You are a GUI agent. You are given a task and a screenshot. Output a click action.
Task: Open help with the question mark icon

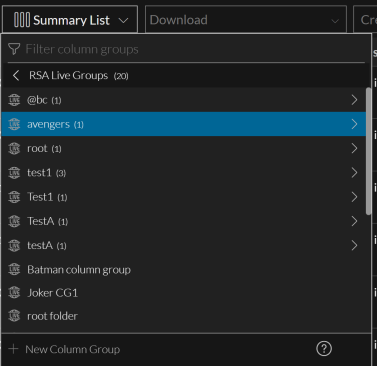tap(324, 349)
